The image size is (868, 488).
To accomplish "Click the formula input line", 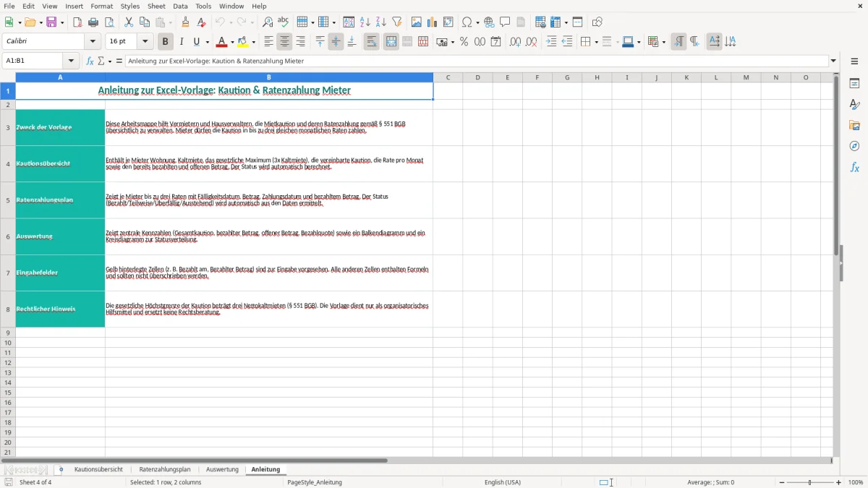I will point(476,61).
